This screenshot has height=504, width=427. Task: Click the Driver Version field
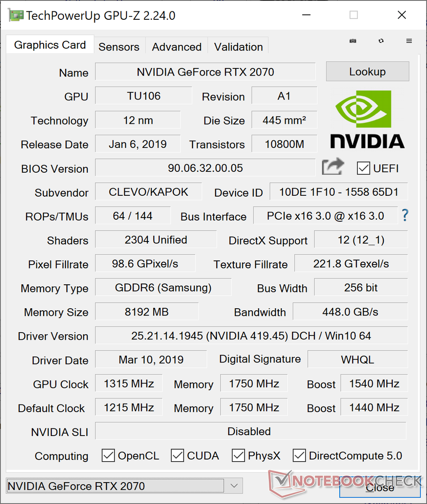click(251, 336)
